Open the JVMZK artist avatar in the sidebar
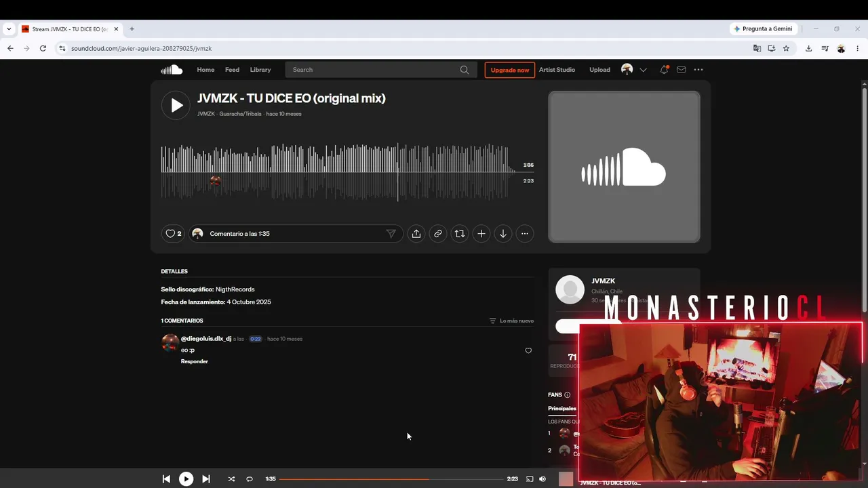The image size is (868, 488). (x=570, y=289)
